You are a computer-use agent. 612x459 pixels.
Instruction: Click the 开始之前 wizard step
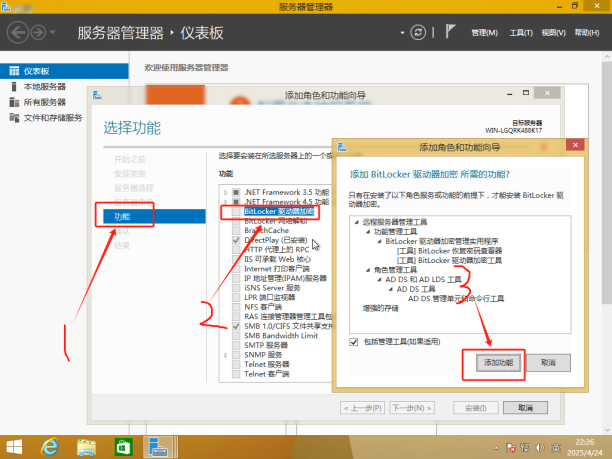(x=130, y=159)
